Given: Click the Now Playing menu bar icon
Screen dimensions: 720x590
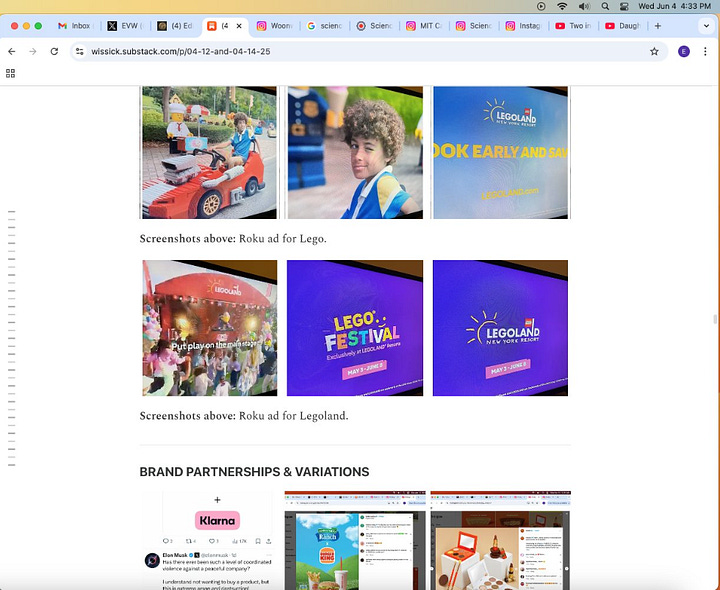Looking at the screenshot, I should click(x=541, y=6).
